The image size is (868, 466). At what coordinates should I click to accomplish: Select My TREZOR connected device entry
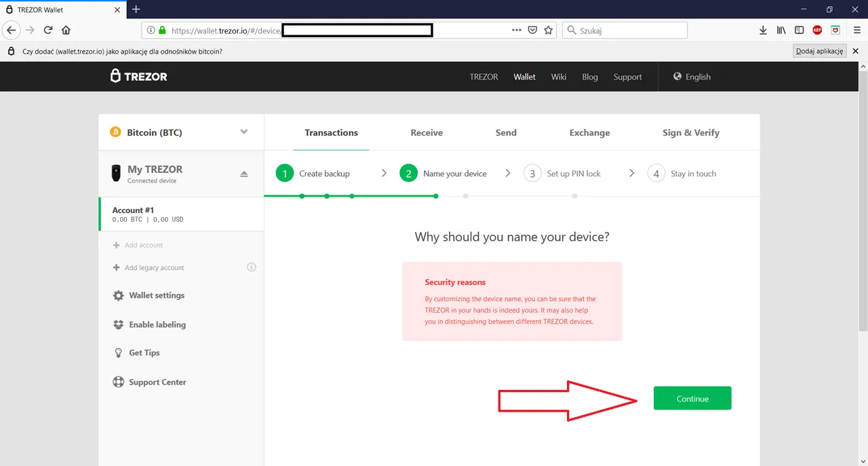coord(181,174)
